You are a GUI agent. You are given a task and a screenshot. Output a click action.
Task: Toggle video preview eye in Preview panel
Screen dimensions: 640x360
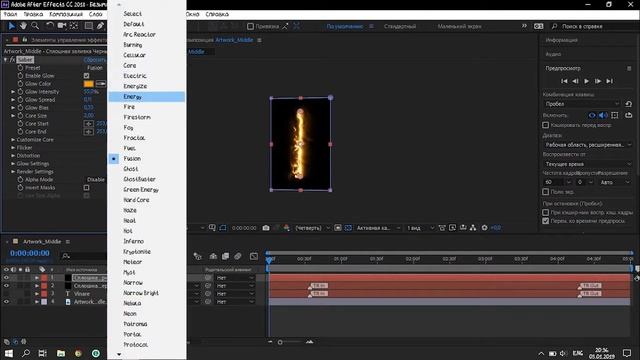point(592,116)
